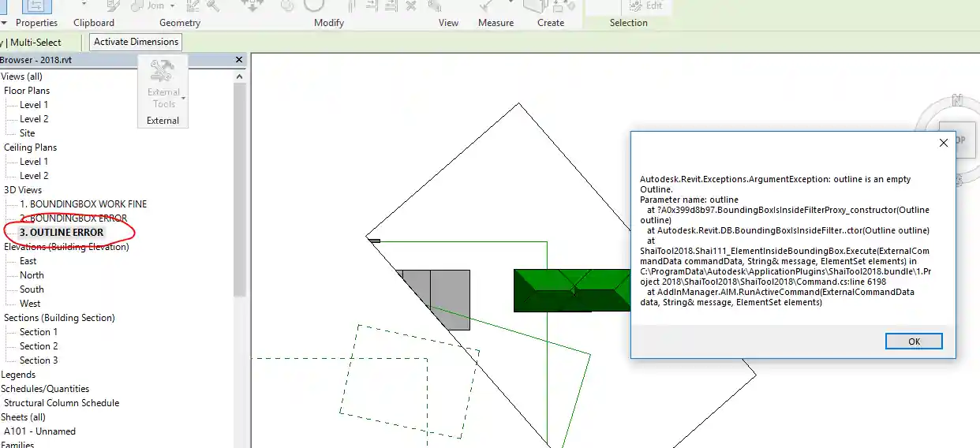Click the Join geometry tool
This screenshot has height=448, width=980.
[150, 6]
